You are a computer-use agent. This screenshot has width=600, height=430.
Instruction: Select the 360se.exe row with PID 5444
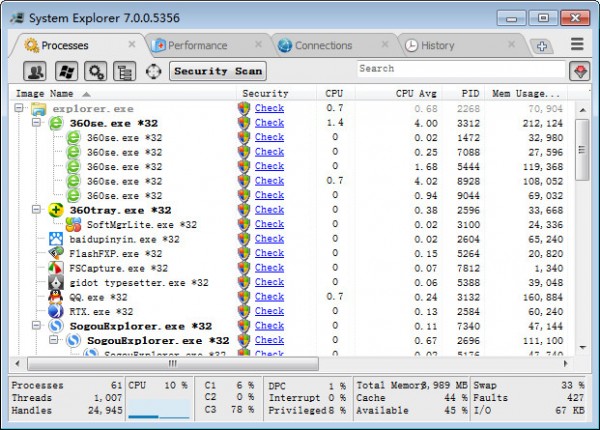tap(292, 166)
